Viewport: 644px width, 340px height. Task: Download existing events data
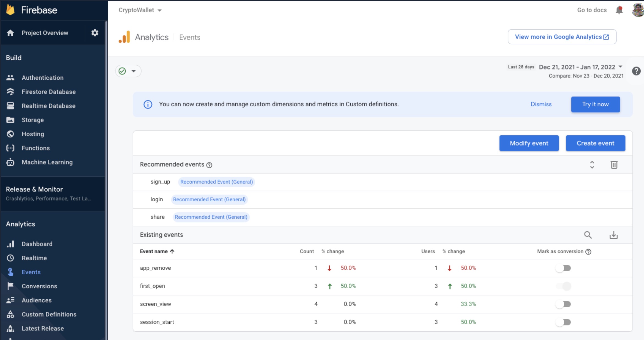[613, 235]
